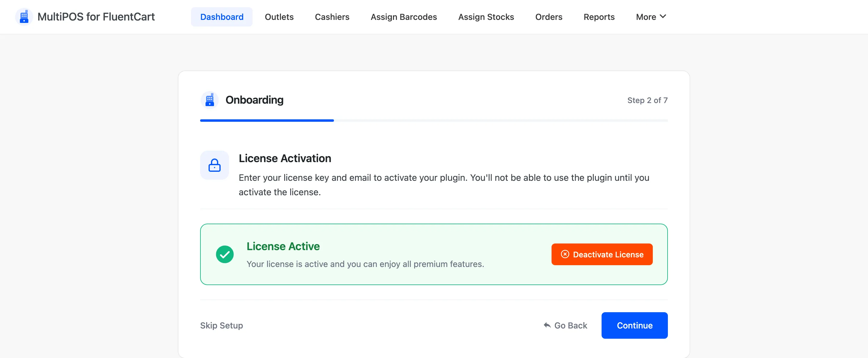Click the Onboarding heading text

[x=254, y=100]
